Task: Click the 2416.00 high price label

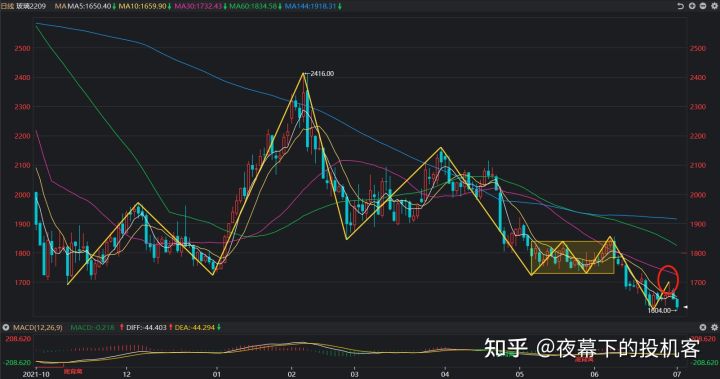Action: [322, 74]
